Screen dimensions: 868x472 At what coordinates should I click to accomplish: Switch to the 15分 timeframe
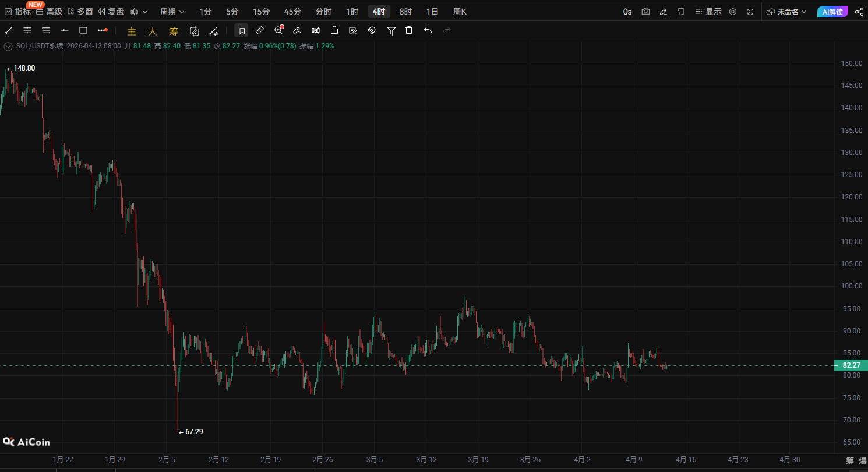click(x=261, y=12)
